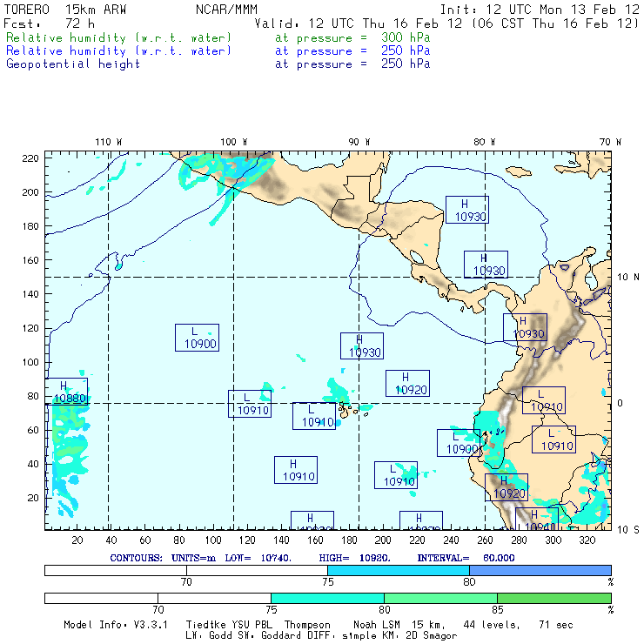Screen dimensions: 644x644
Task: Click the '70 W' longitude label
Action: coord(610,142)
